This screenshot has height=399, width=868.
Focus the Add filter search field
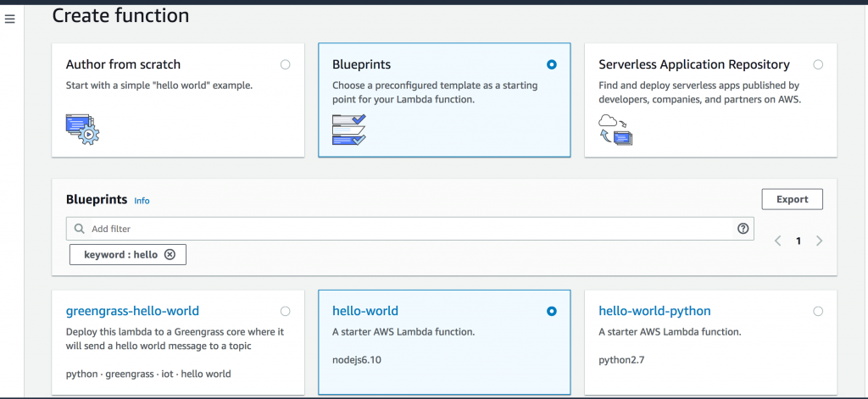[409, 229]
